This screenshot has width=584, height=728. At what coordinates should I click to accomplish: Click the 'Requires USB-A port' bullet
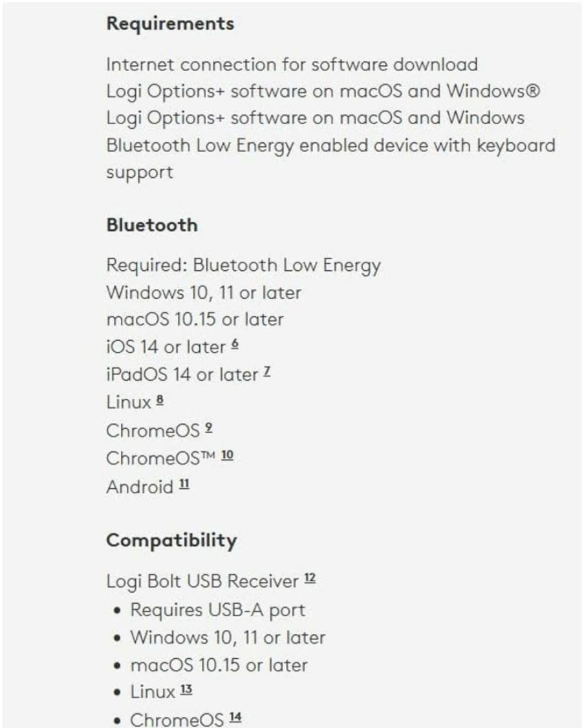217,610
